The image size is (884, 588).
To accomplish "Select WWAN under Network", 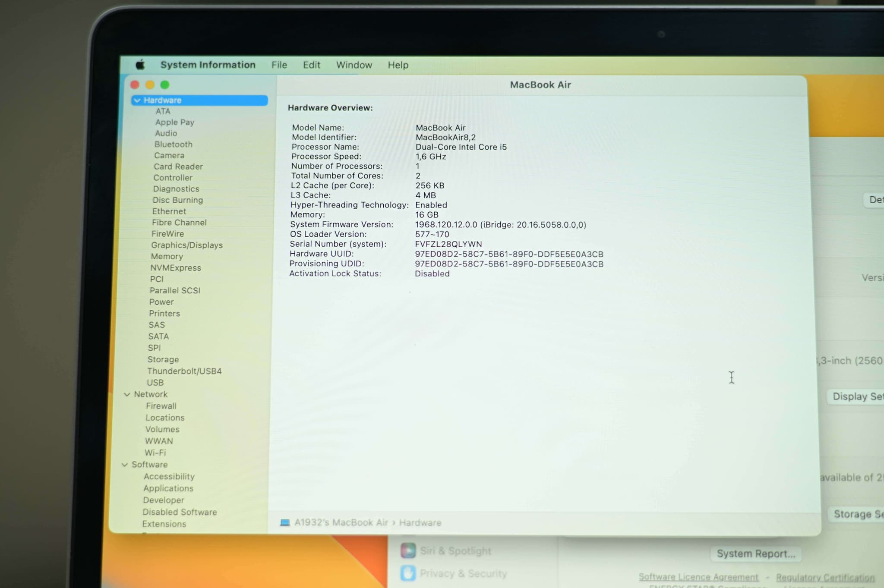I will pos(159,441).
